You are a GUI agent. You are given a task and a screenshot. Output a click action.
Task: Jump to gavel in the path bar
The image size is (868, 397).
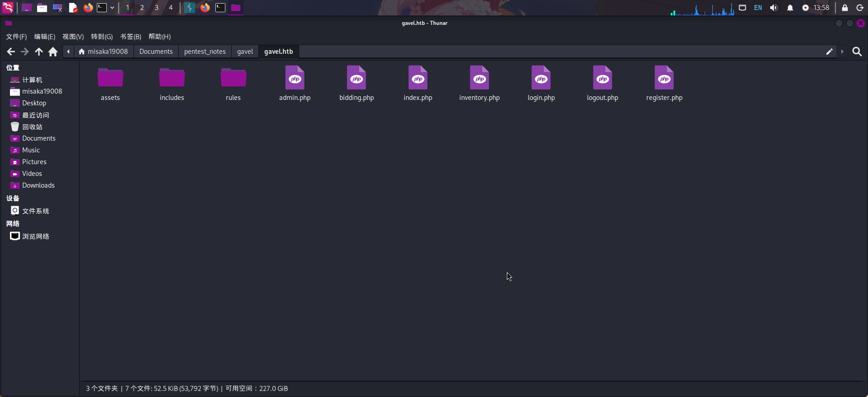(x=245, y=52)
